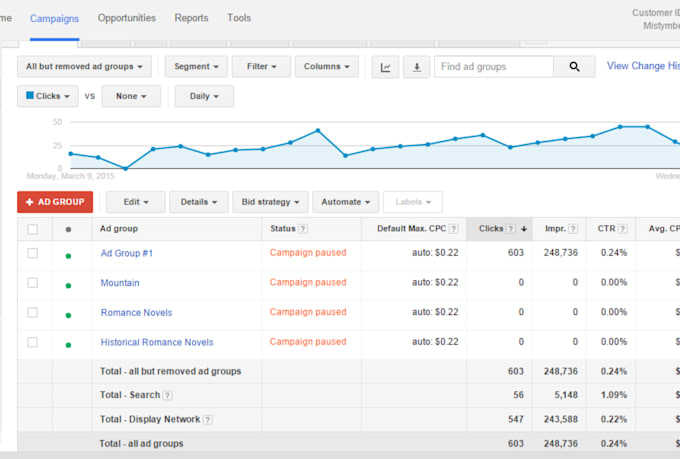Screen dimensions: 680x459
Task: Open the Edit dropdown
Action: (x=135, y=202)
